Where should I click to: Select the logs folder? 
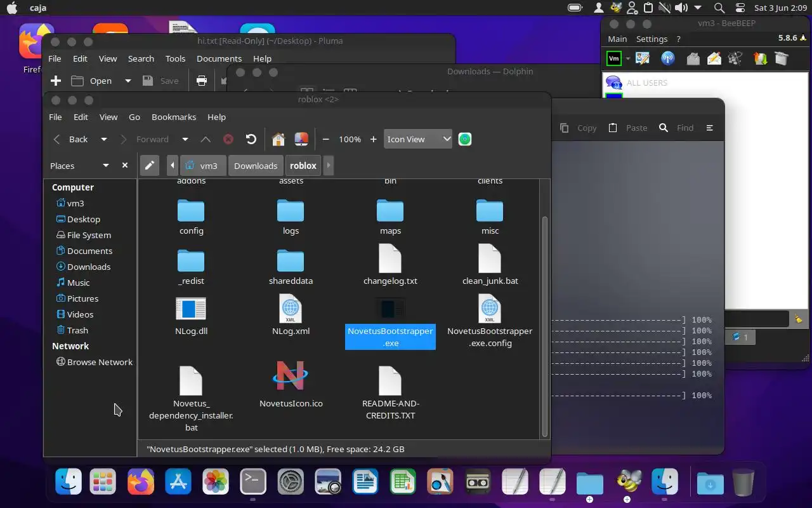(x=291, y=217)
